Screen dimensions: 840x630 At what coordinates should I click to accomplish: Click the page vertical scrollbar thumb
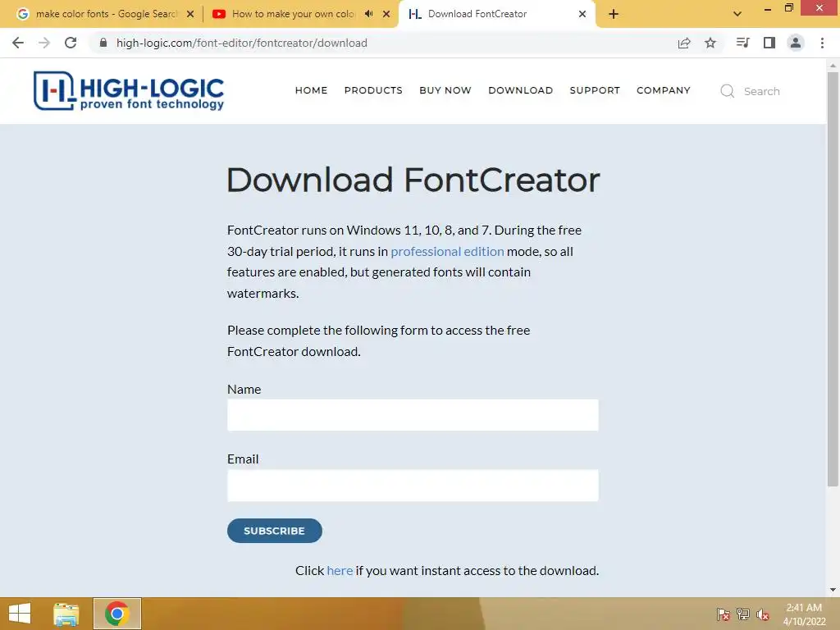tap(833, 279)
